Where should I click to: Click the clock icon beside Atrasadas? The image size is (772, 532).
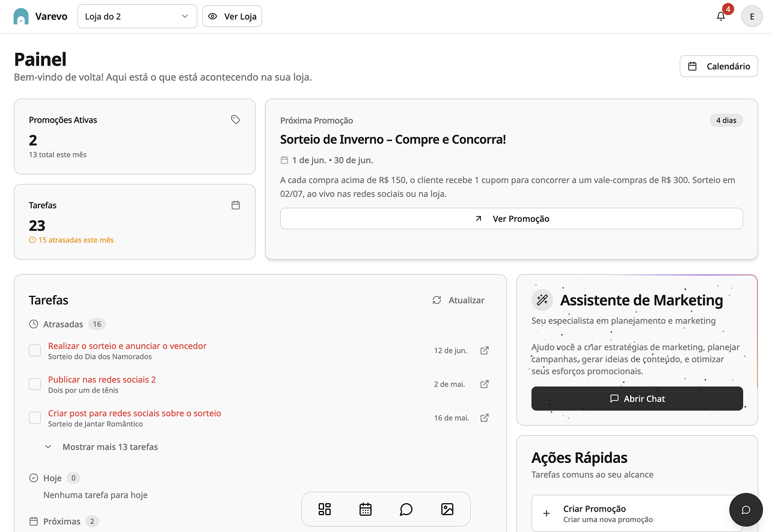[x=34, y=324]
